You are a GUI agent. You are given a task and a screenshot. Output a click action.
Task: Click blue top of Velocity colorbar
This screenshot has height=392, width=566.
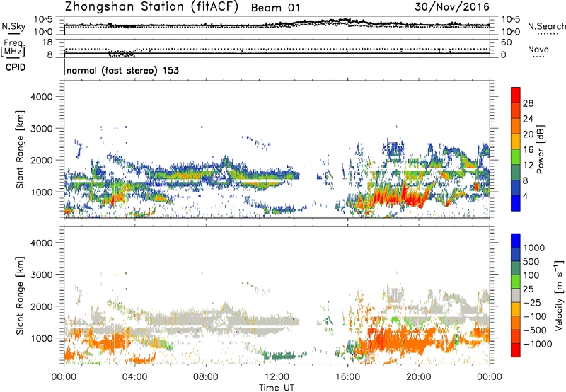tap(516, 241)
